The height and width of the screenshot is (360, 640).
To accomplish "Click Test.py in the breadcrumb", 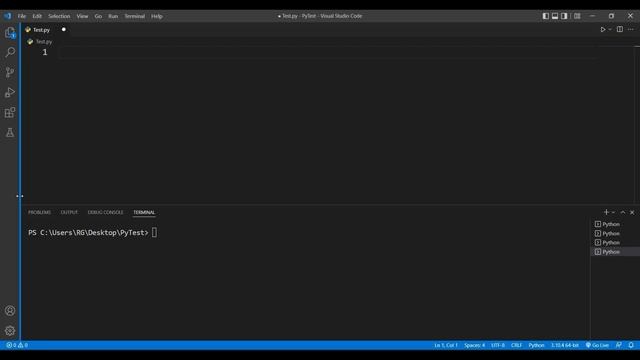I will pos(43,42).
